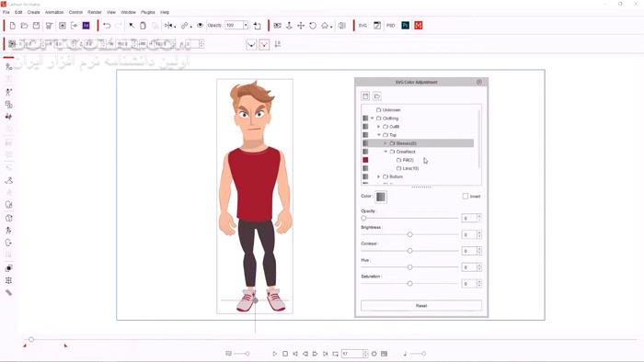The height and width of the screenshot is (362, 644).
Task: Click the PSD export button
Action: 390,26
